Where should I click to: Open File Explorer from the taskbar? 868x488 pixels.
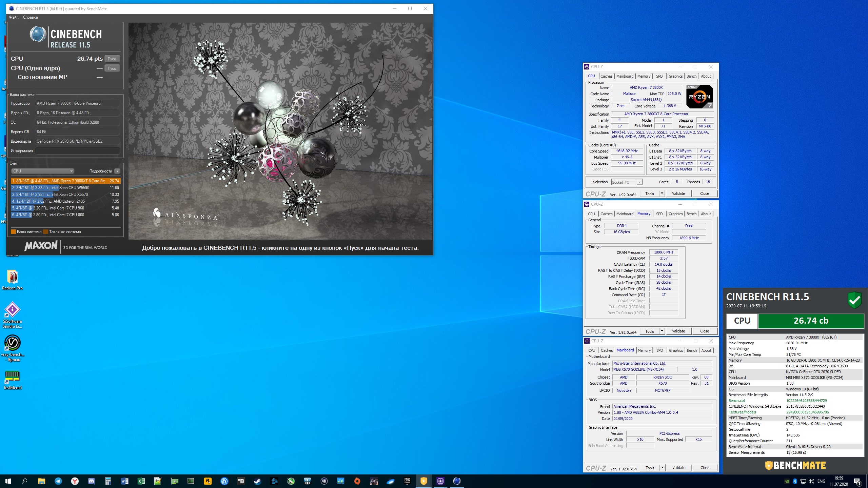[x=42, y=481]
